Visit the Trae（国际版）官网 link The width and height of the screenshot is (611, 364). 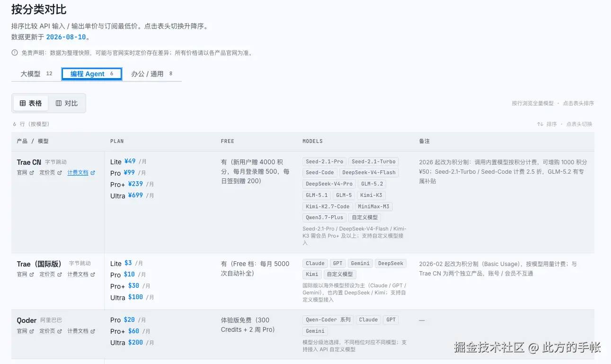(25, 275)
